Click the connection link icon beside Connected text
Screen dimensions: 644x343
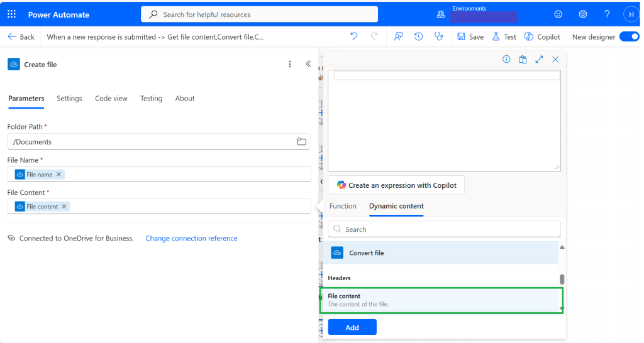click(11, 238)
